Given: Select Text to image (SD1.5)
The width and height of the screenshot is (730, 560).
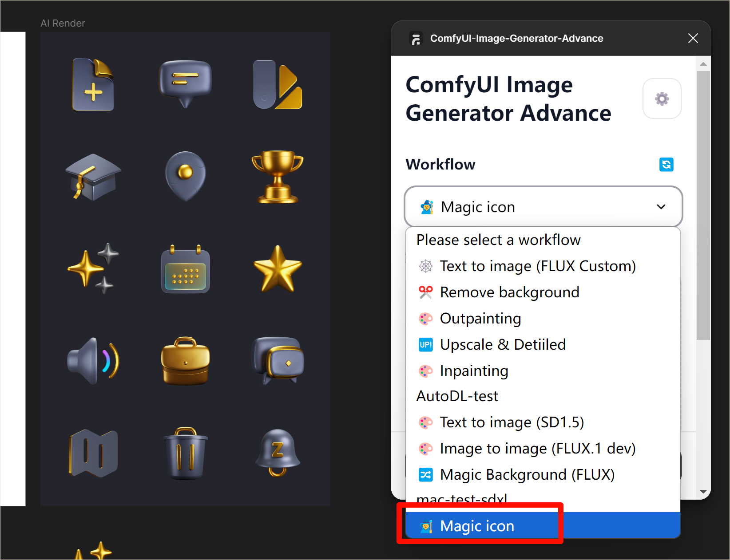Looking at the screenshot, I should point(543,422).
